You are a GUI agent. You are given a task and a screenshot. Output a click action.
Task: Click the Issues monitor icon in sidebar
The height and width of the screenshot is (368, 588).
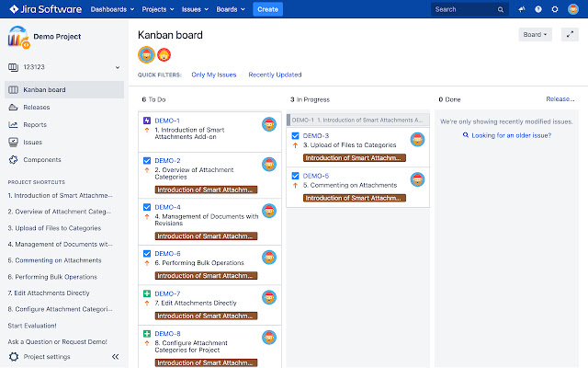pyautogui.click(x=13, y=143)
